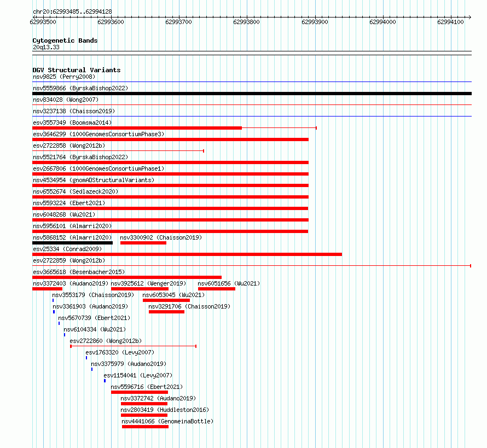Open the nsv834028 (Wong2007) variant label
Image resolution: width=487 pixels, height=448 pixels.
[x=66, y=100]
